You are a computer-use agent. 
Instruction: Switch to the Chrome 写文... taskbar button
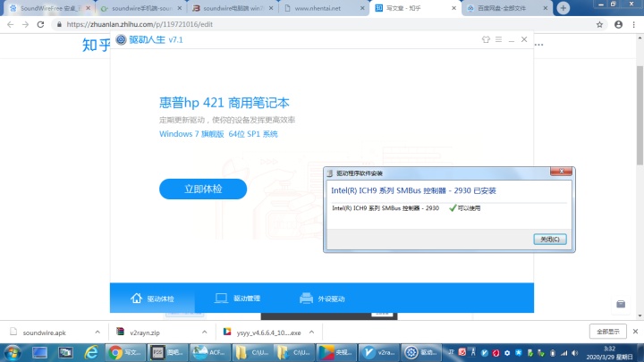point(126,352)
